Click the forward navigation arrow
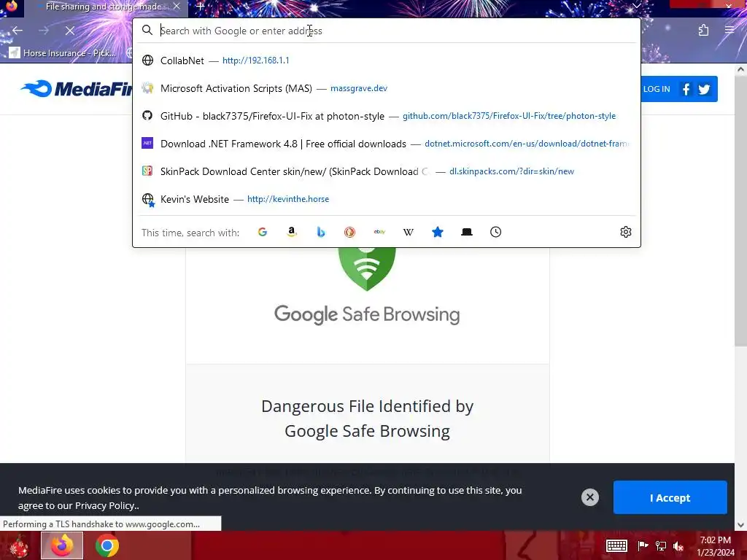 click(x=44, y=31)
